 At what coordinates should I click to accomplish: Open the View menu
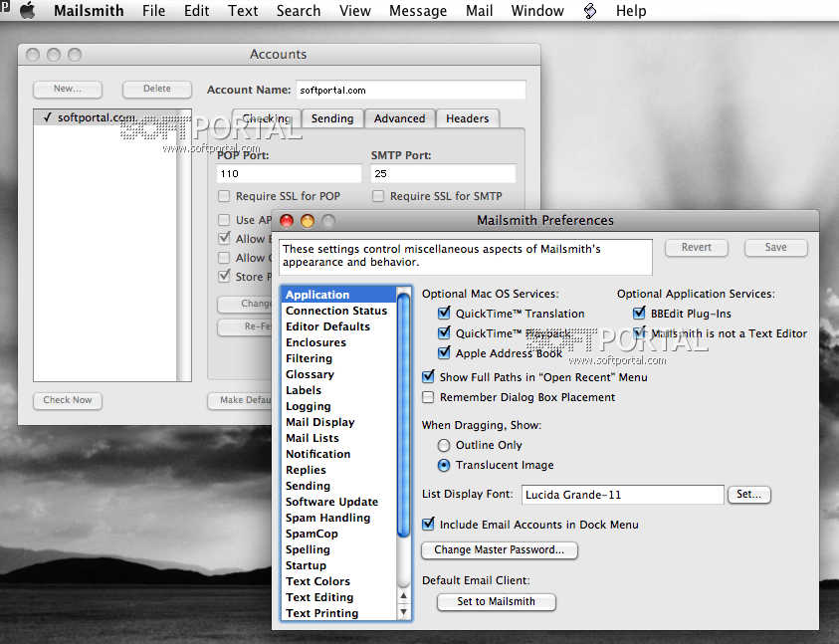click(354, 11)
